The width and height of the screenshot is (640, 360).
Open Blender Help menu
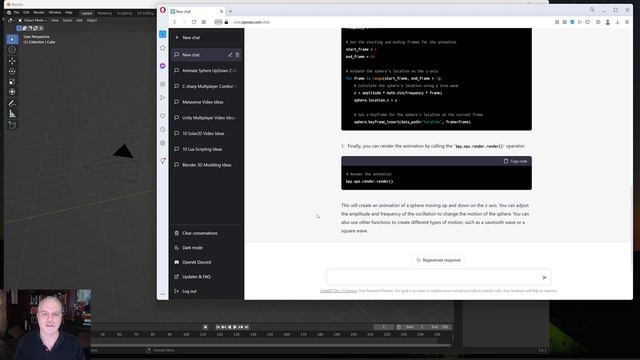[69, 13]
